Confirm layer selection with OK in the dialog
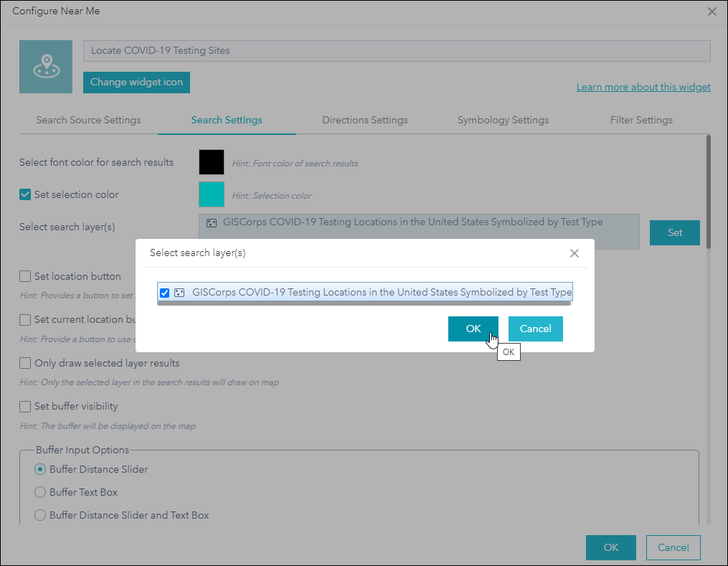728x566 pixels. click(x=473, y=329)
